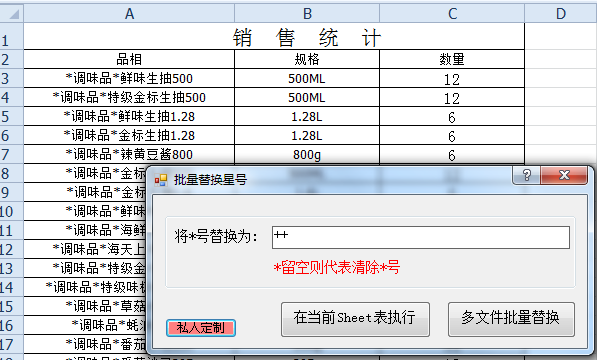Image resolution: width=597 pixels, height=360 pixels.
Task: Click quantity 12 in row 3
Action: pyautogui.click(x=452, y=78)
